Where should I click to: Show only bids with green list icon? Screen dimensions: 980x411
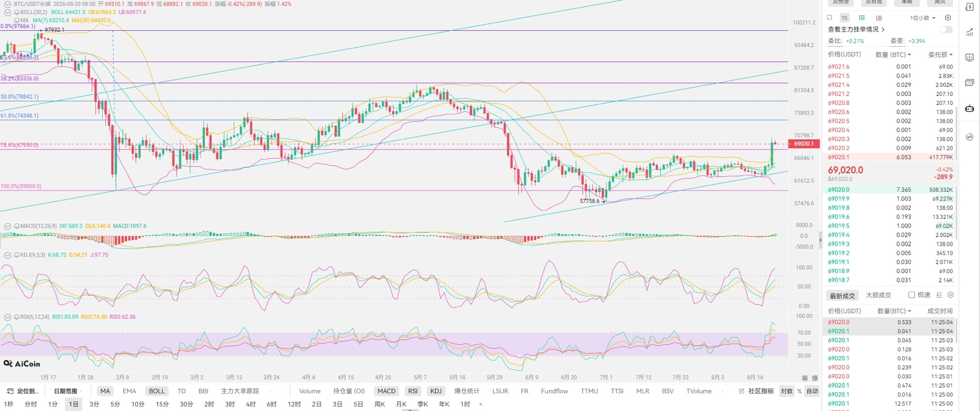pos(862,18)
